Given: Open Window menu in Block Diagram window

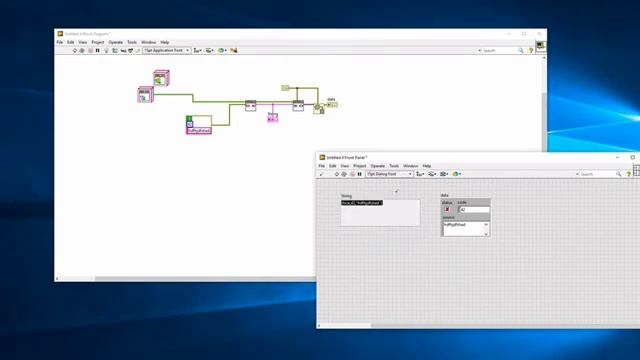Looking at the screenshot, I should 149,42.
